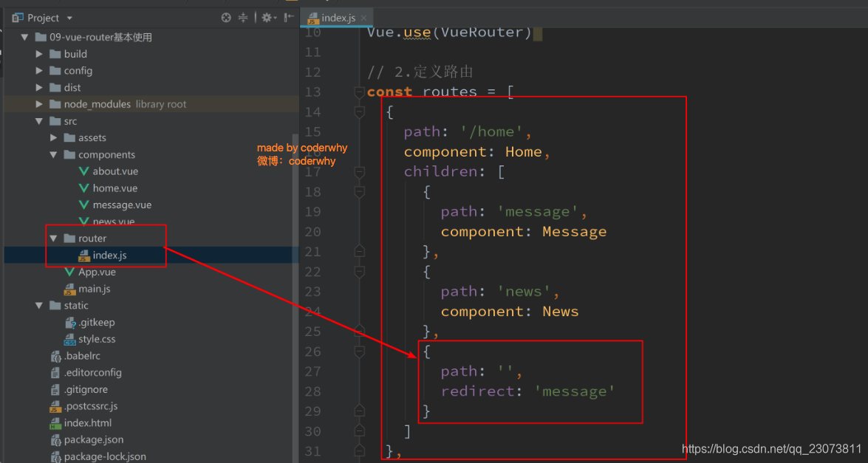The image size is (868, 463).
Task: Click the .babelrc file icon
Action: click(x=55, y=356)
